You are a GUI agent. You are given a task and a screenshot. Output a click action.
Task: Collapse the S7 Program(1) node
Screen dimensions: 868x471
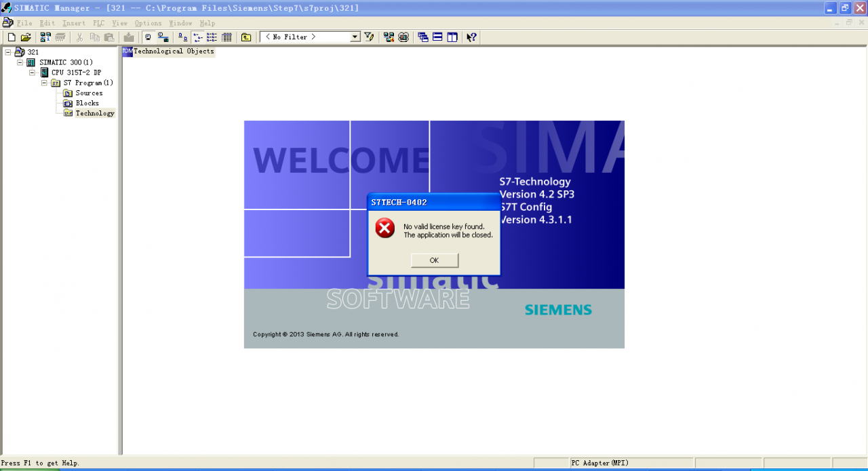[x=44, y=83]
